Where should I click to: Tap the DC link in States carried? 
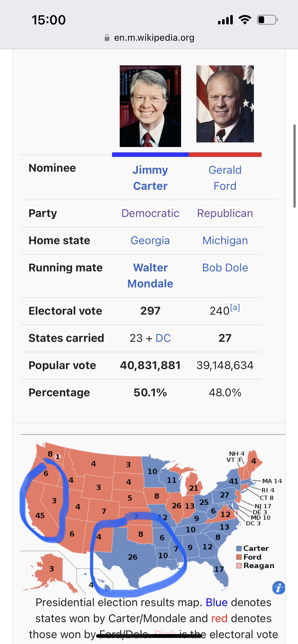coord(163,338)
